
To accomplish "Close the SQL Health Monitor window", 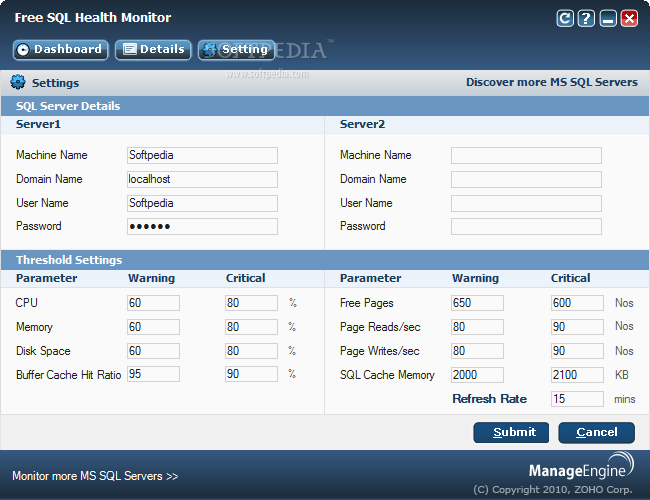I will point(629,18).
